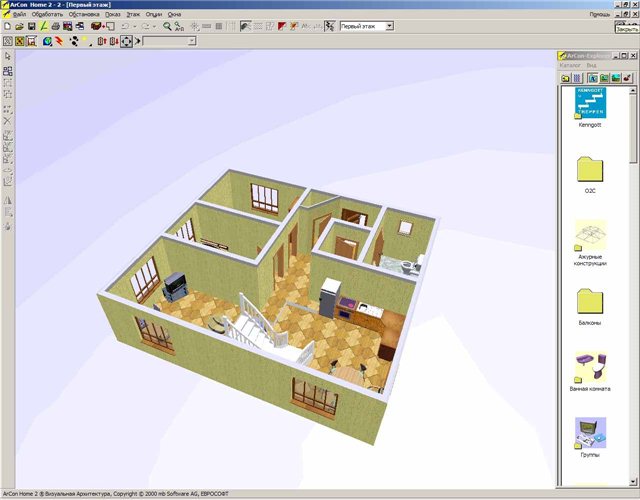Screen dimensions: 640x500
Task: Toggle the textures view button in Explorer
Action: (604, 77)
